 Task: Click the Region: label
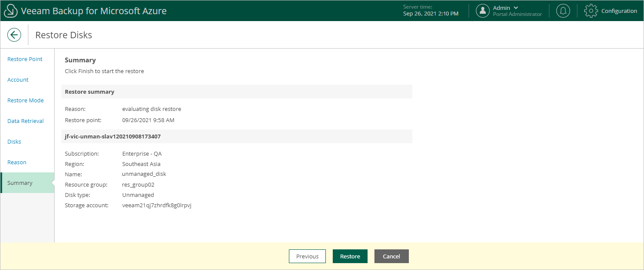tap(74, 164)
